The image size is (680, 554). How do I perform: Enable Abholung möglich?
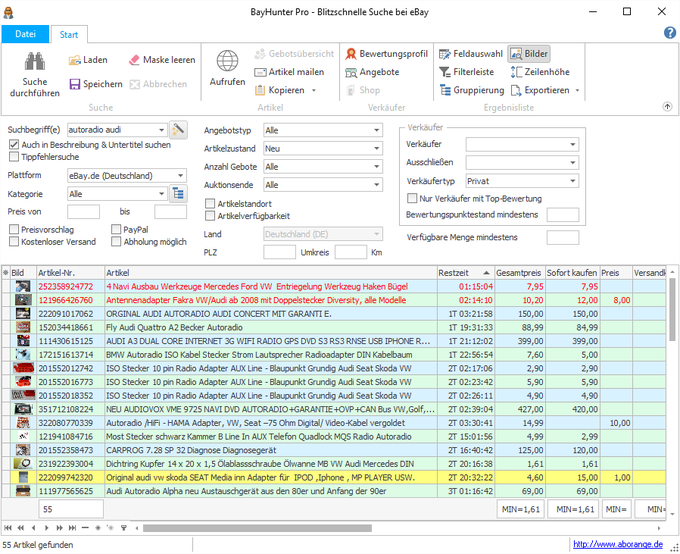coord(116,242)
